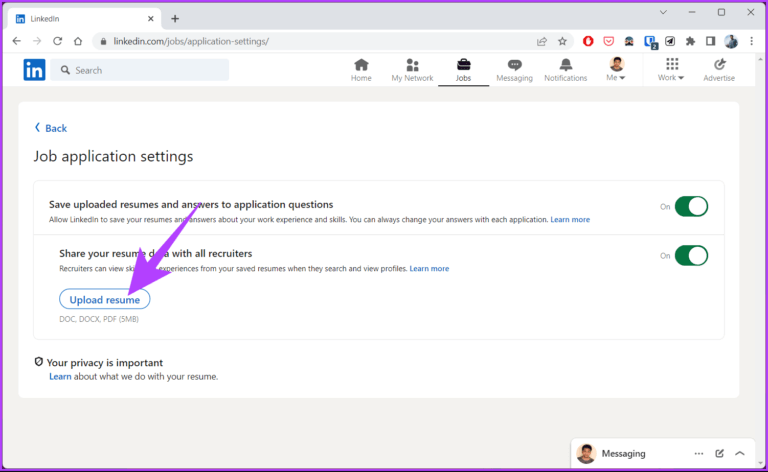Share this page from the address bar

pyautogui.click(x=542, y=41)
